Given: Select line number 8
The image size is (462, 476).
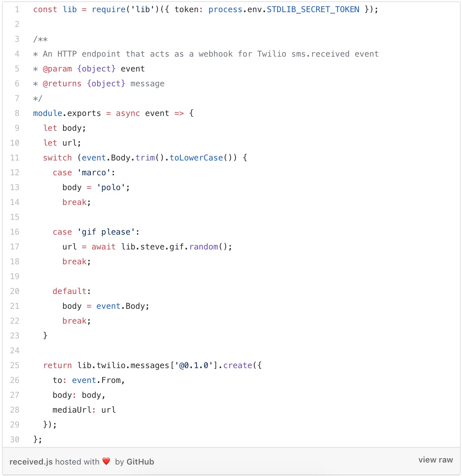Looking at the screenshot, I should tap(17, 113).
